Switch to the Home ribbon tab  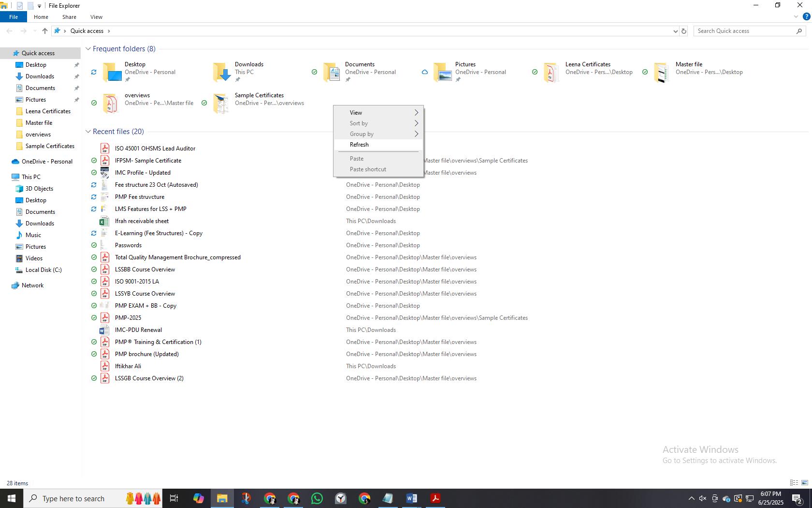(41, 17)
